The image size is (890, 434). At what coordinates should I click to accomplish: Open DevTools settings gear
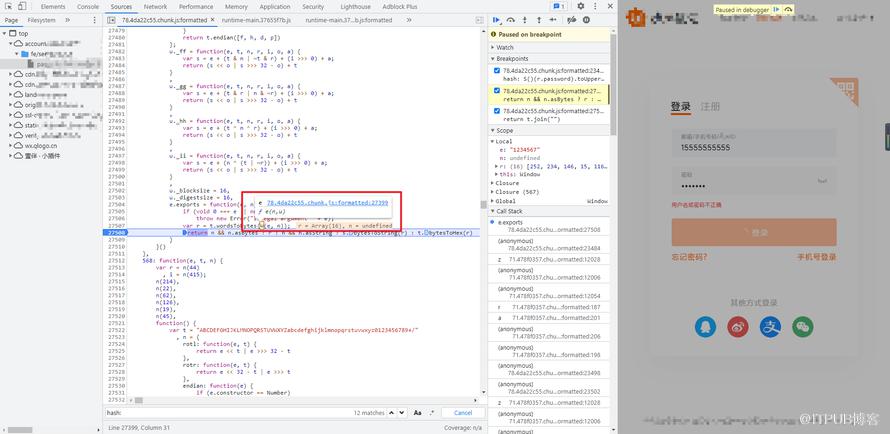580,6
